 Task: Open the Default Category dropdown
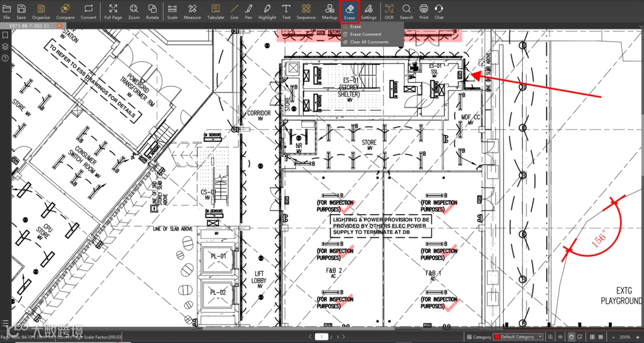518,337
